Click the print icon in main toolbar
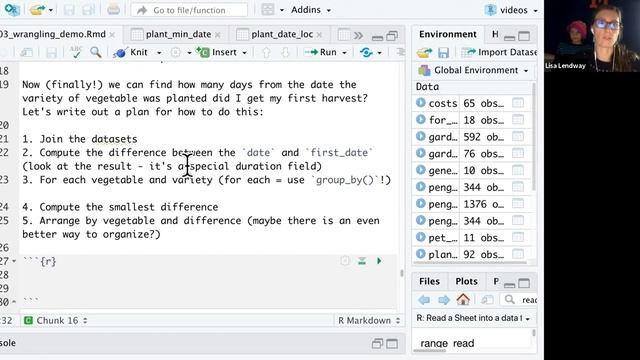The height and width of the screenshot is (360, 640). coord(113,10)
